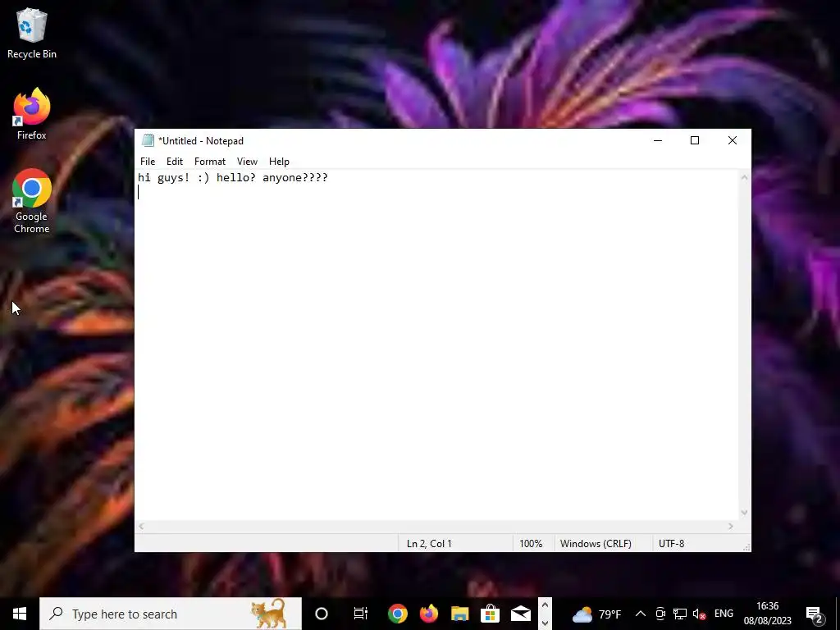840x630 pixels.
Task: Open the File menu in Notepad
Action: [148, 162]
